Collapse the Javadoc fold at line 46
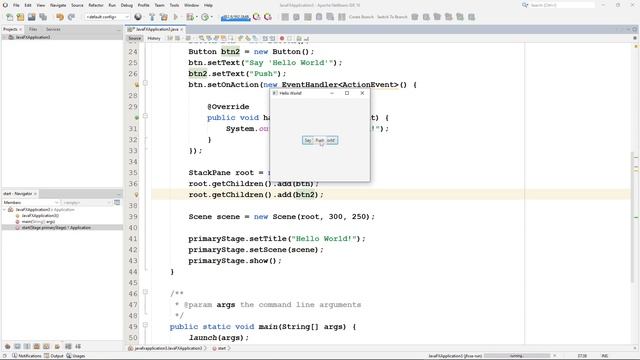Viewport: 640px width, 360px height. pyautogui.click(x=145, y=292)
